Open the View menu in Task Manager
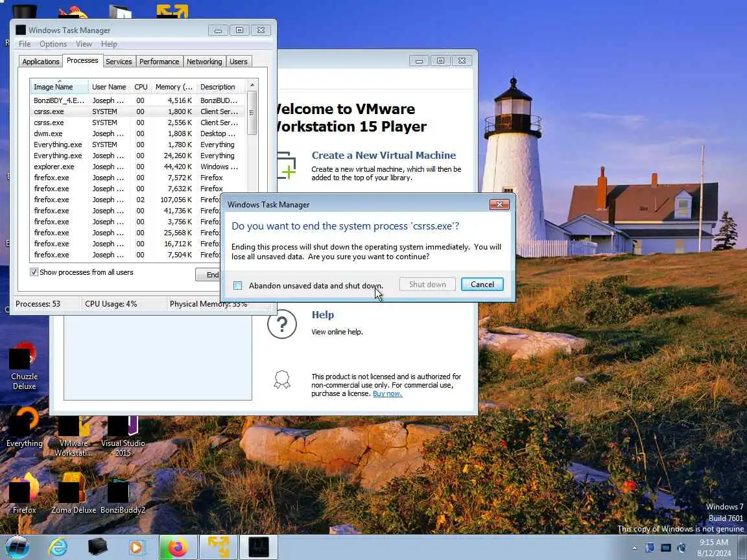The width and height of the screenshot is (747, 560). (x=84, y=44)
